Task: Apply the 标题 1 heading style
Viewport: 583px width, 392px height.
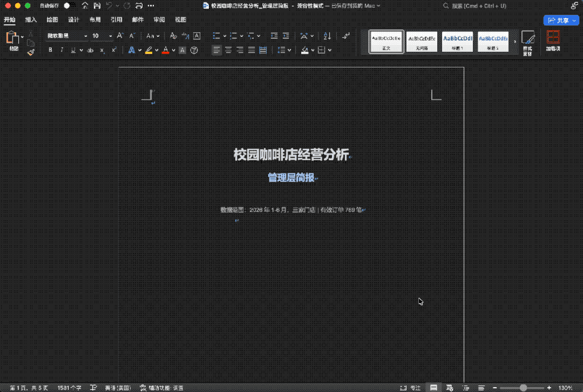Action: [x=457, y=41]
